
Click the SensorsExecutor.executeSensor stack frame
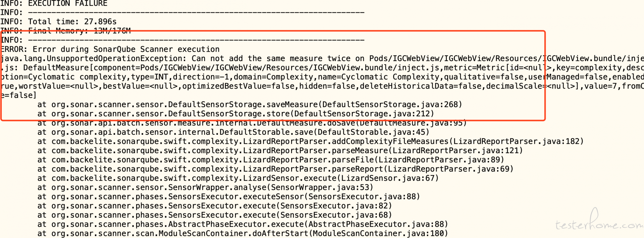tap(228, 197)
